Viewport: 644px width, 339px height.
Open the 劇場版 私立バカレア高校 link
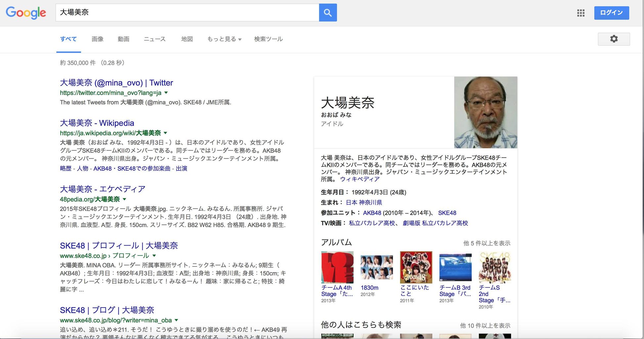(x=435, y=223)
